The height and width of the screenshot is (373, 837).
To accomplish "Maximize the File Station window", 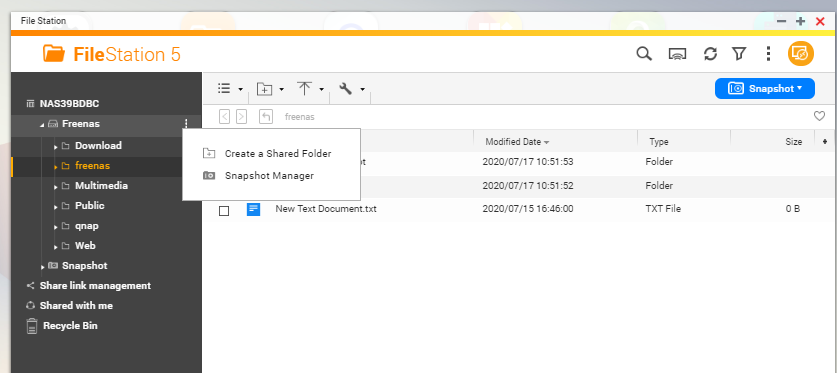I will pos(800,21).
